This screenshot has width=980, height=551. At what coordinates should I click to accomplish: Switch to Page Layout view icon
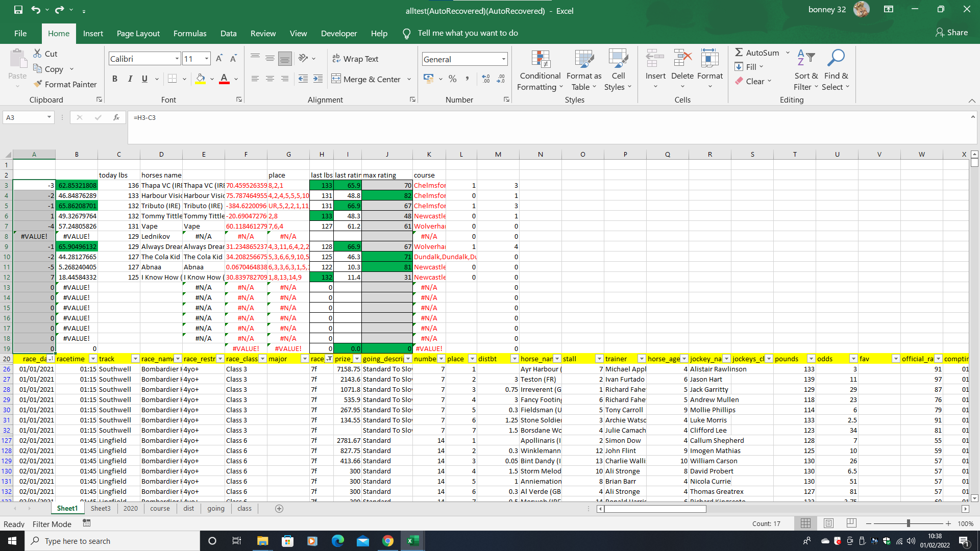(x=828, y=523)
